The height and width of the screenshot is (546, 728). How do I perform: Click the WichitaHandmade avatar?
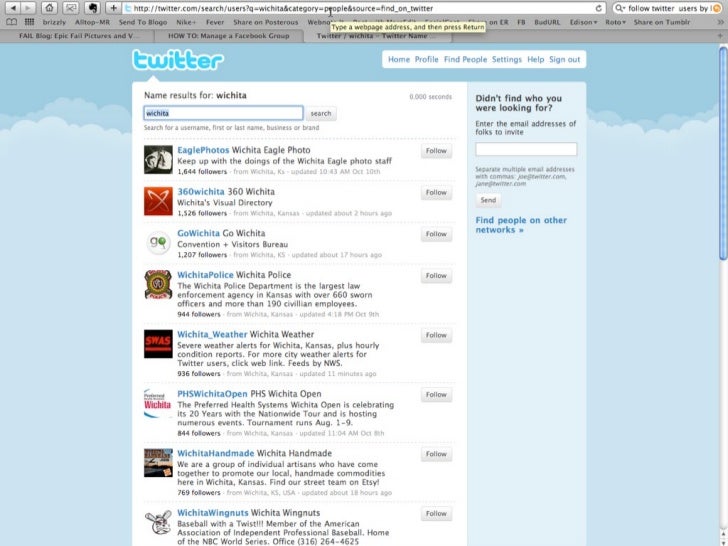click(158, 462)
